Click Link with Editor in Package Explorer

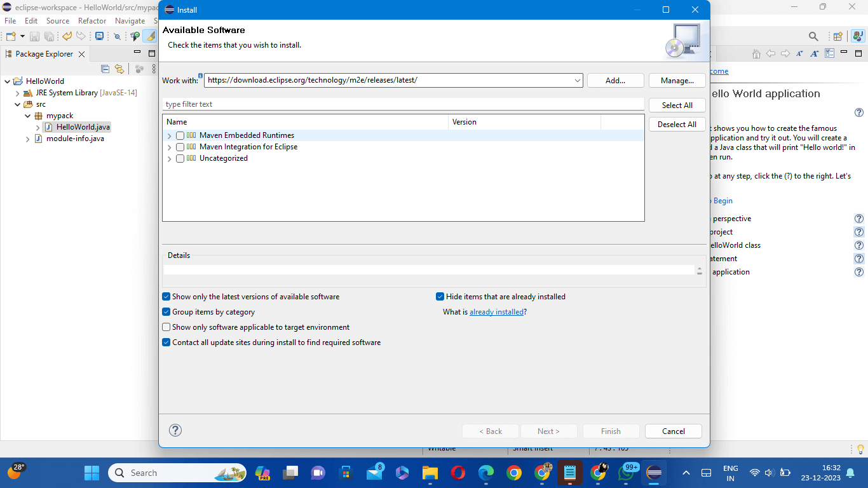click(x=119, y=69)
